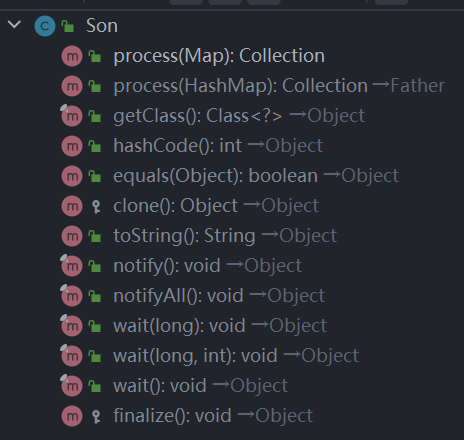Viewport: 464px width, 440px height.
Task: Select the Son class label
Action: point(102,26)
